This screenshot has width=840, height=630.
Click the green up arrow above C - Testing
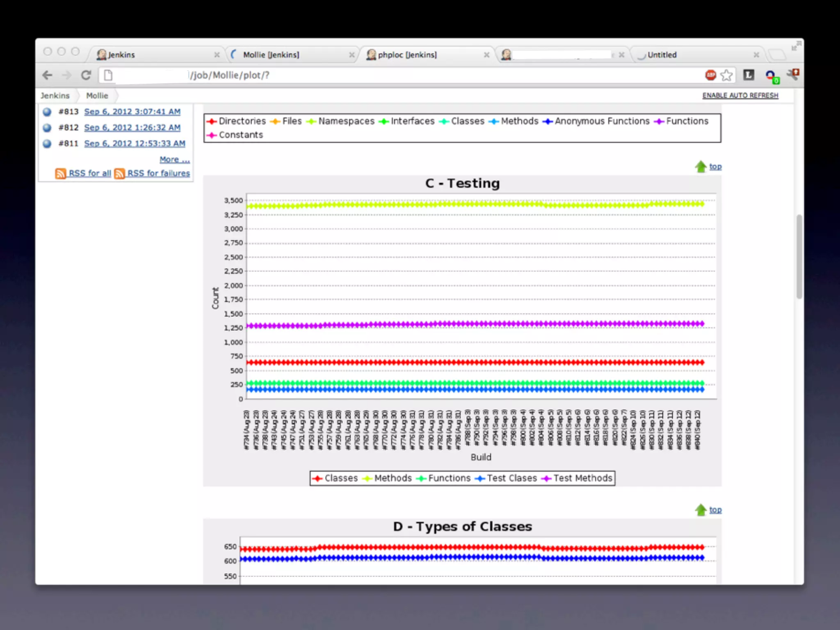(x=701, y=167)
